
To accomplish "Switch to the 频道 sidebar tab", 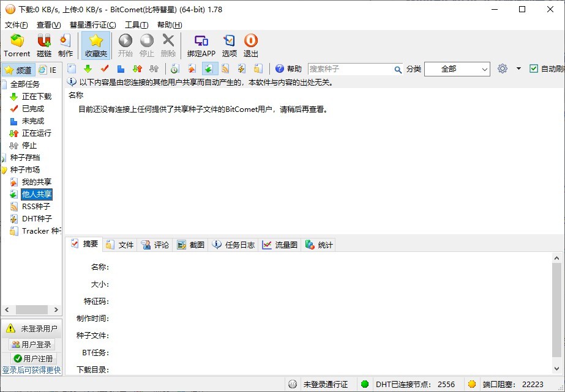I will tap(19, 70).
